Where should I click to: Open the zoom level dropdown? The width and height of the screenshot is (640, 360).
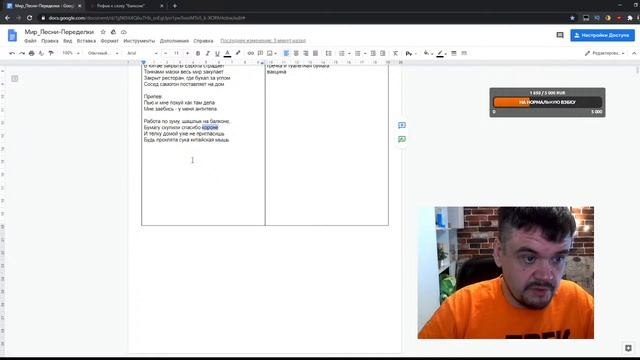coord(71,53)
